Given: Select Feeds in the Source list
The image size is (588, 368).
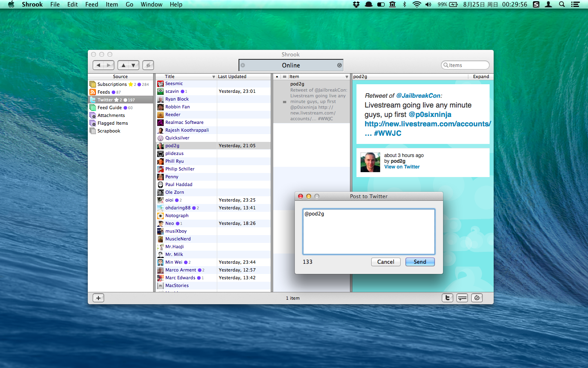Looking at the screenshot, I should [120, 92].
